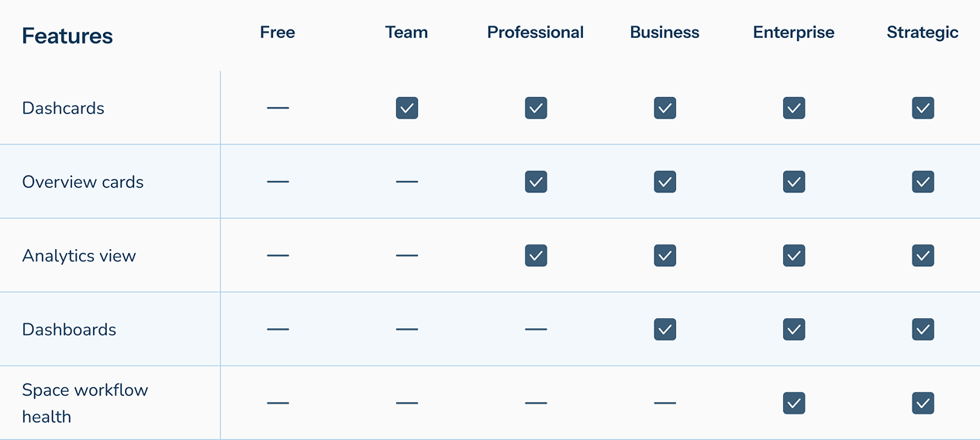Viewport: 980px width, 440px height.
Task: Click the Strategic plan header
Action: [923, 33]
